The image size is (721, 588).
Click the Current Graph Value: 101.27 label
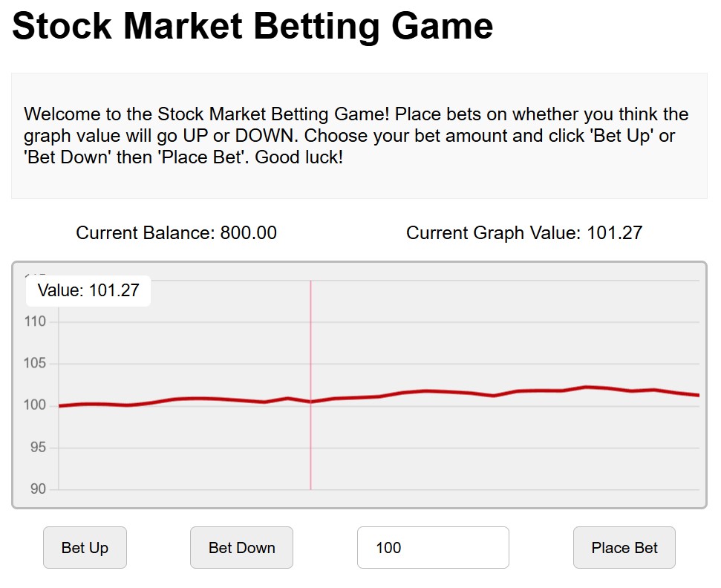pos(525,232)
